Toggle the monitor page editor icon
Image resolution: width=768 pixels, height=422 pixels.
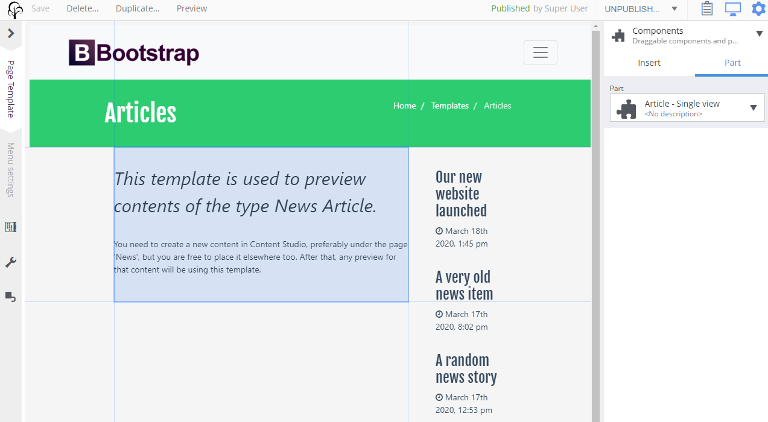(x=733, y=8)
